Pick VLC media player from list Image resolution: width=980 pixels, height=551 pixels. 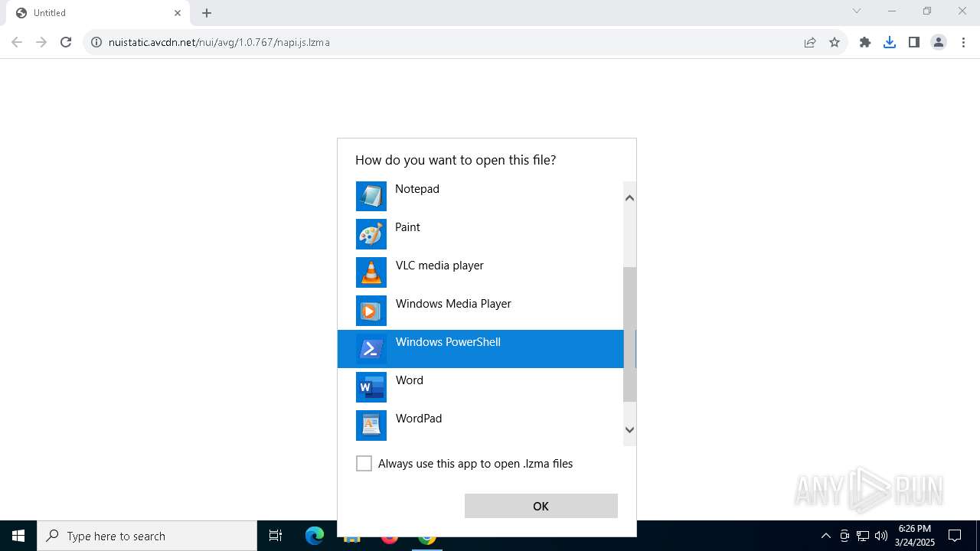(x=480, y=272)
